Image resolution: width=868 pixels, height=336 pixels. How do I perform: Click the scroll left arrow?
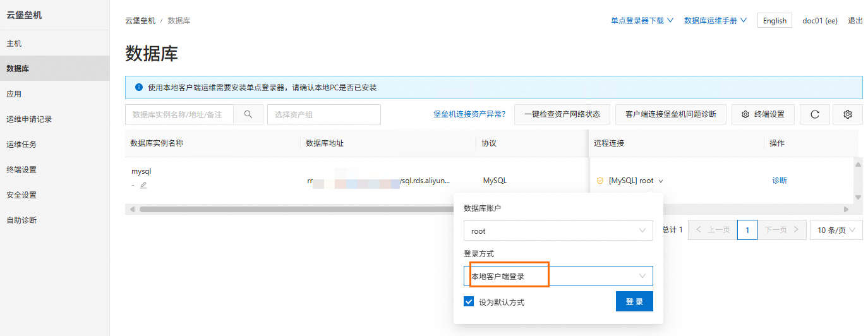pos(132,208)
